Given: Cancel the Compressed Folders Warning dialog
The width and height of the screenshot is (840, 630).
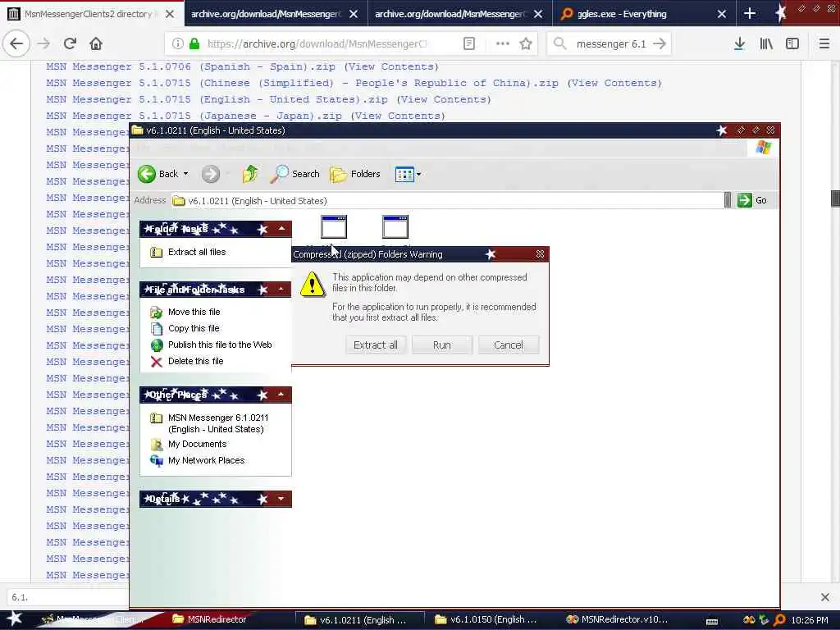Looking at the screenshot, I should tap(509, 345).
